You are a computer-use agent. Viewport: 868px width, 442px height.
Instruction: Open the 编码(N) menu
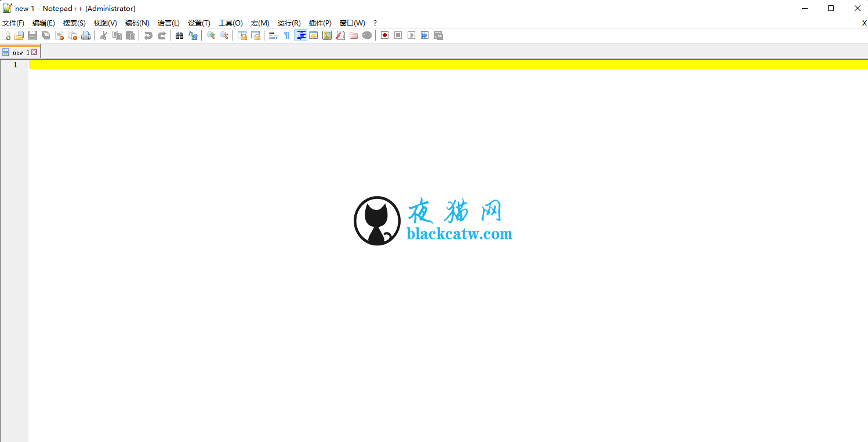pyautogui.click(x=137, y=23)
